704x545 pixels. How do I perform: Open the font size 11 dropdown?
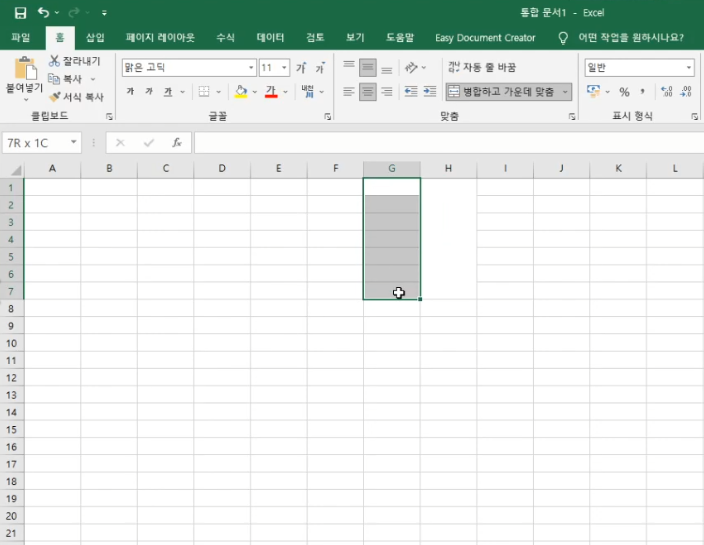[284, 68]
